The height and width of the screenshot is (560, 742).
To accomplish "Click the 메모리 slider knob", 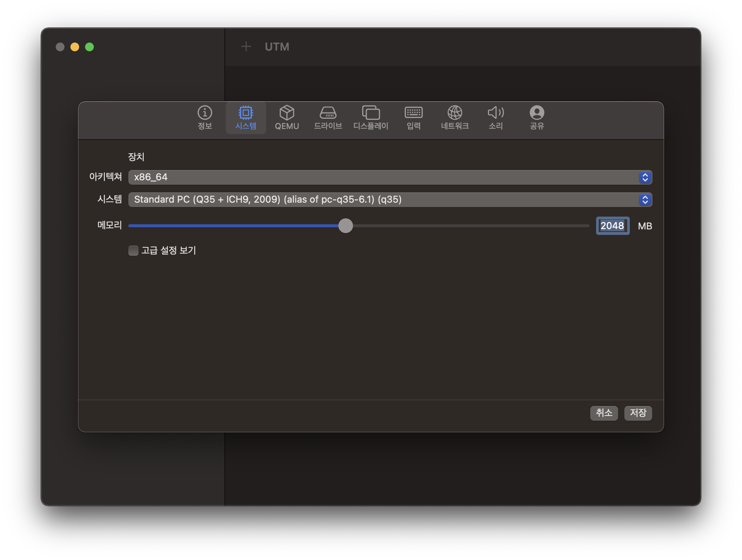I will pyautogui.click(x=345, y=226).
